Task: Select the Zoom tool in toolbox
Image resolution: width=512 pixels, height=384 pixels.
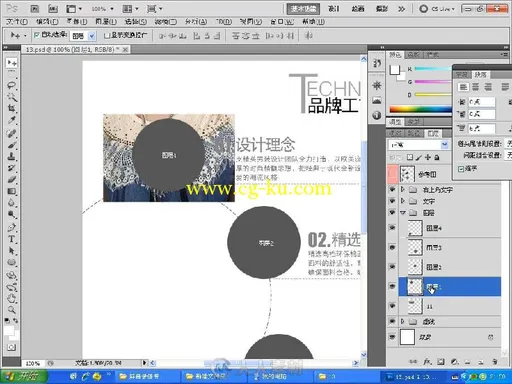Action: point(12,310)
